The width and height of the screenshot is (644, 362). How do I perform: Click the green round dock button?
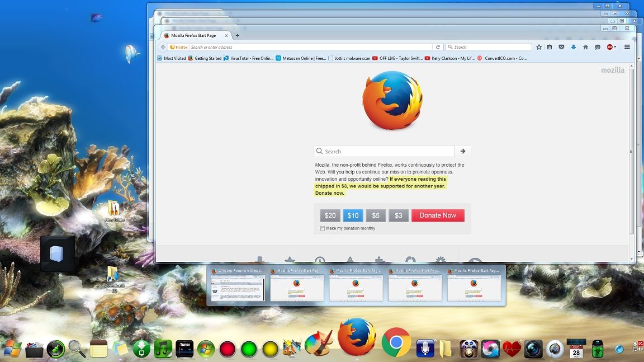coord(249,349)
